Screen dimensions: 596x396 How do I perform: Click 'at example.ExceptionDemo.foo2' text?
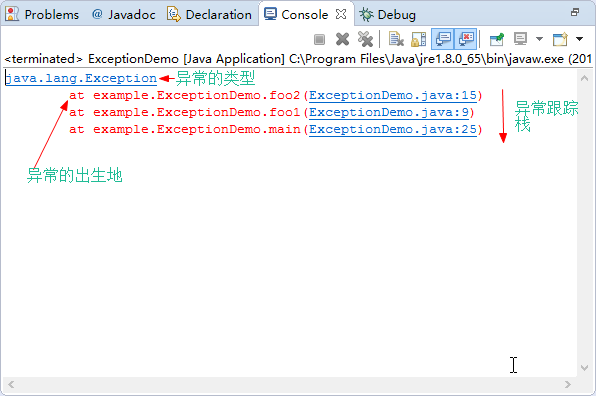[184, 95]
